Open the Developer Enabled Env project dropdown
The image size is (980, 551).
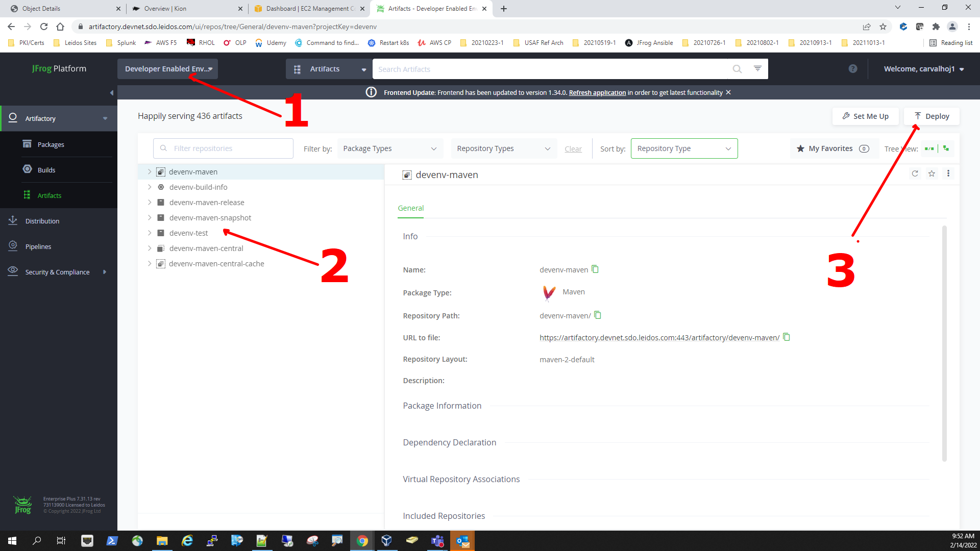pos(167,69)
